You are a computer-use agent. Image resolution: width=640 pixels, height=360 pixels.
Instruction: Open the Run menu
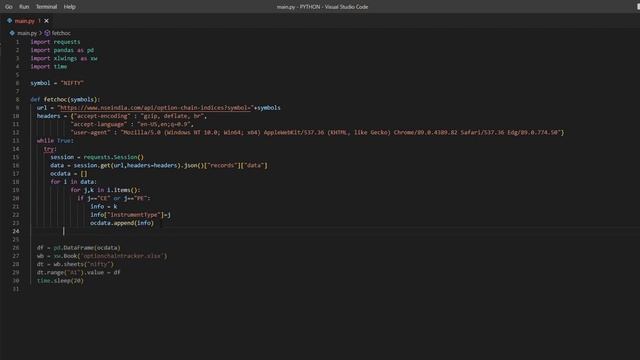(24, 7)
